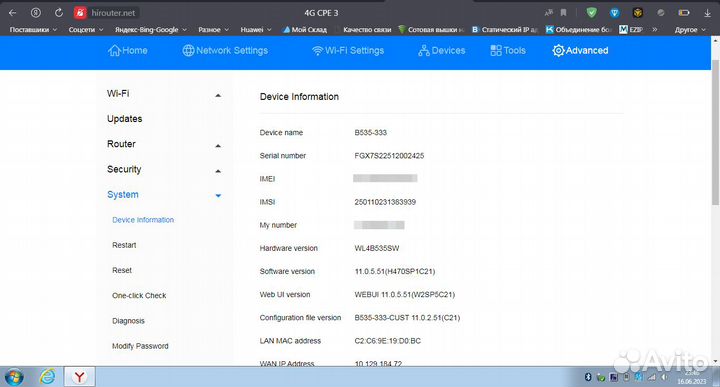Image resolution: width=720 pixels, height=387 pixels.
Task: Click the Yandex account icon beside back arrow
Action: click(x=36, y=13)
